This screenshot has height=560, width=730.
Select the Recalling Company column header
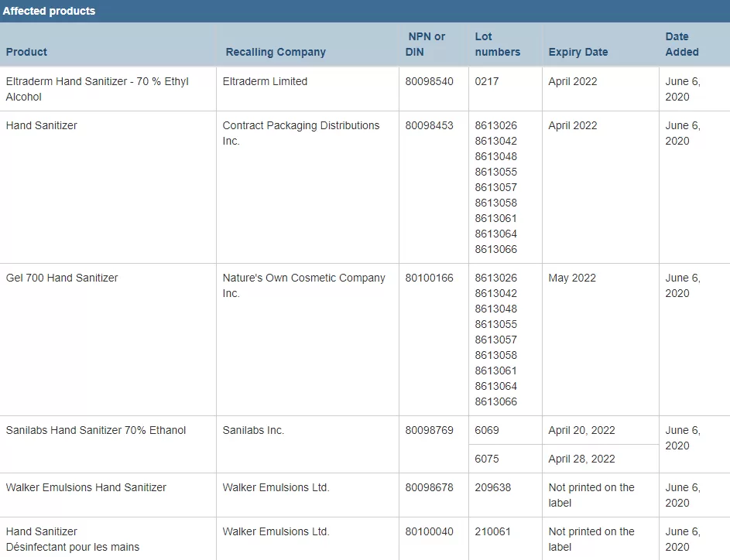pyautogui.click(x=276, y=52)
